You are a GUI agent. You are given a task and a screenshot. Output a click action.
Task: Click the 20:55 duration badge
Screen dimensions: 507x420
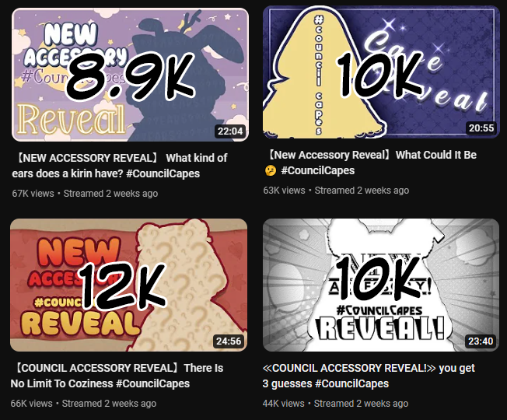click(x=481, y=128)
